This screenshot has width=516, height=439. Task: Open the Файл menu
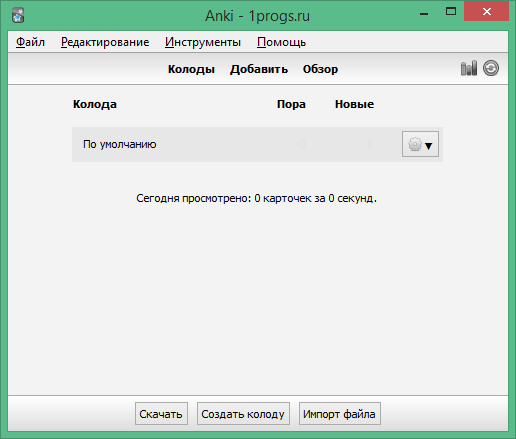point(30,42)
